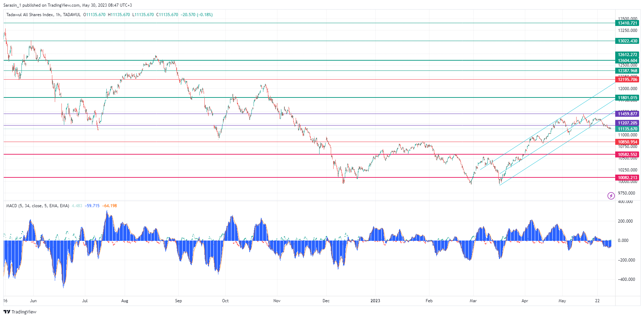The height and width of the screenshot is (318, 644).
Task: Click the Mar label on time axis
Action: (x=473, y=301)
